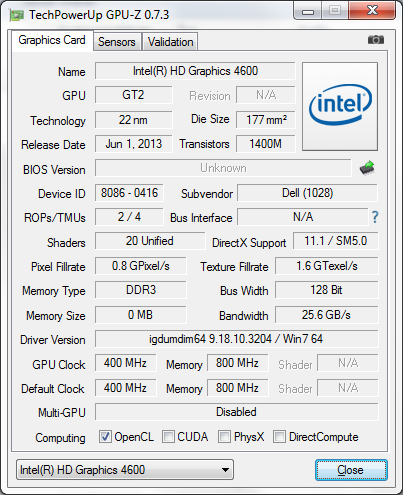
Task: Click the Driver Version field
Action: tap(237, 339)
